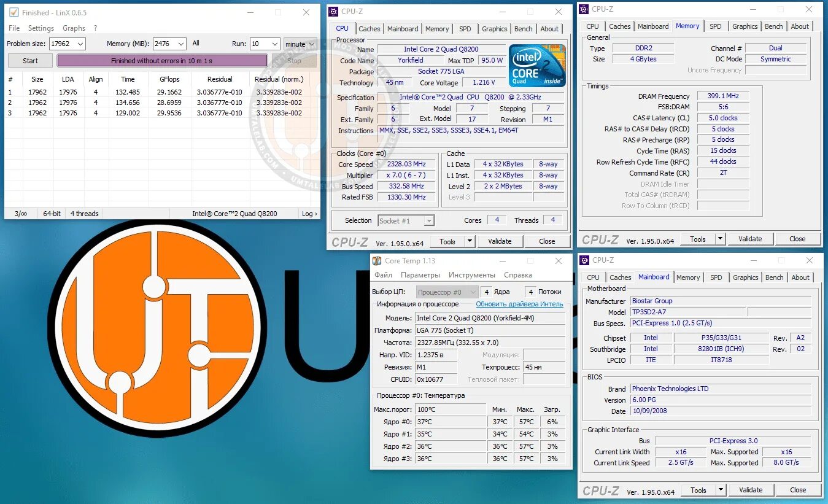This screenshot has width=828, height=504.
Task: Select About tab in CPU-Z Mainboard window
Action: (800, 277)
